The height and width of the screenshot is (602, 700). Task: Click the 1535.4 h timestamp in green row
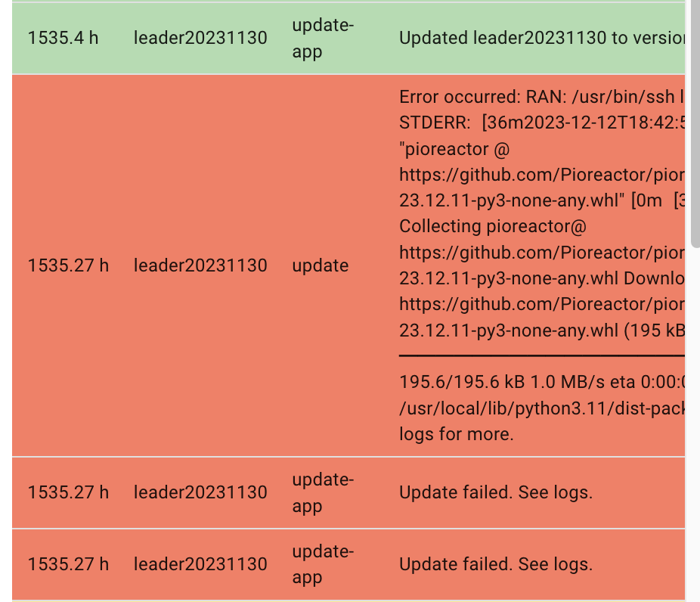(x=63, y=38)
